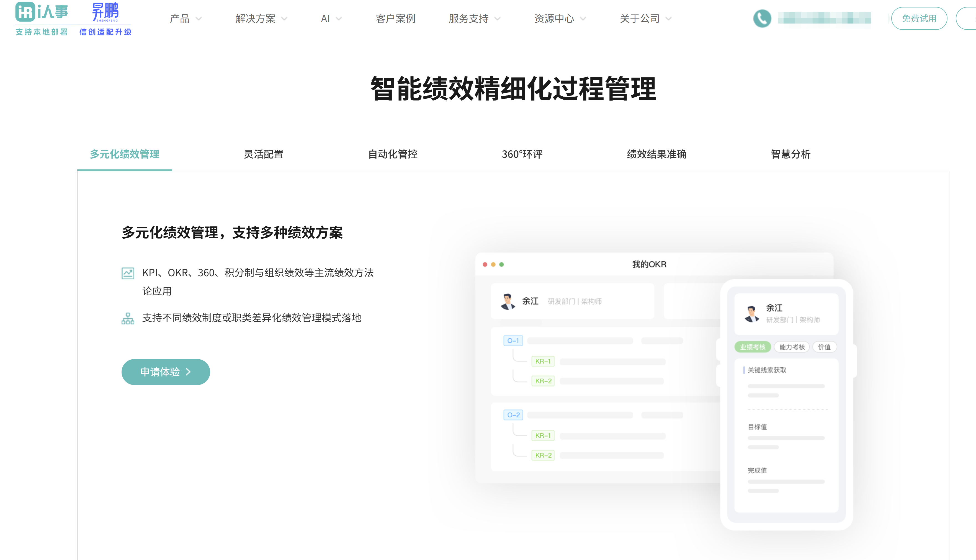Viewport: 976px width, 560px height.
Task: Click the 免费试用 button
Action: (919, 18)
